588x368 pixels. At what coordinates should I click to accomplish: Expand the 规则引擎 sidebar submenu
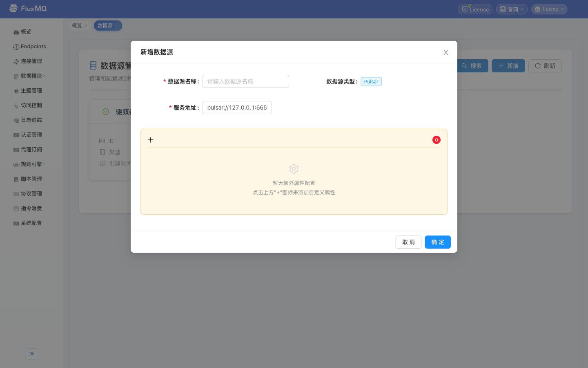31,164
